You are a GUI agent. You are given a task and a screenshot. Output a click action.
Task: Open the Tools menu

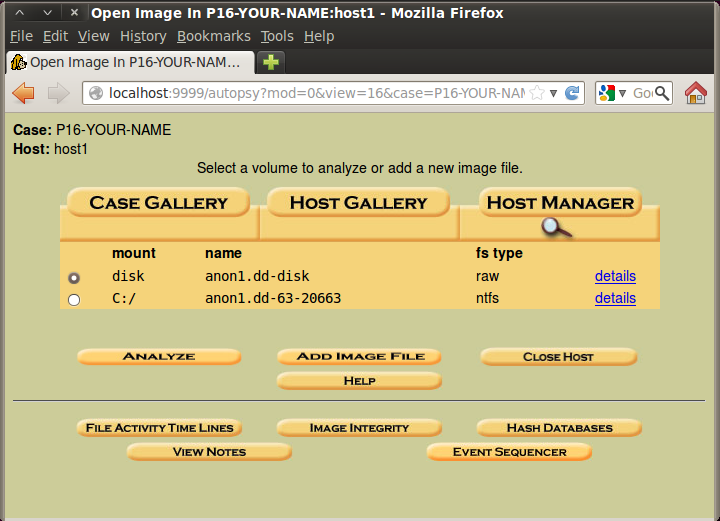[x=277, y=36]
